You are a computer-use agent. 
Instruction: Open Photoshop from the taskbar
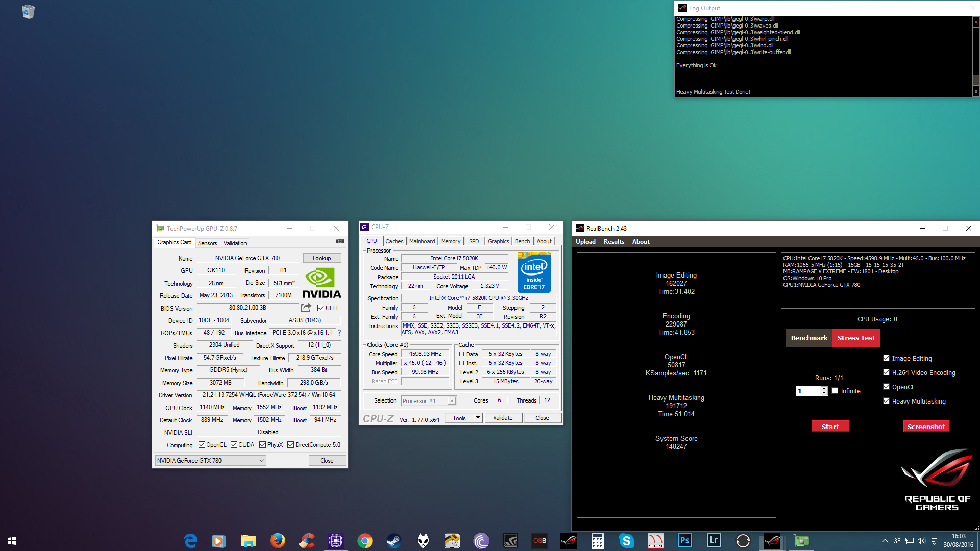(x=685, y=541)
